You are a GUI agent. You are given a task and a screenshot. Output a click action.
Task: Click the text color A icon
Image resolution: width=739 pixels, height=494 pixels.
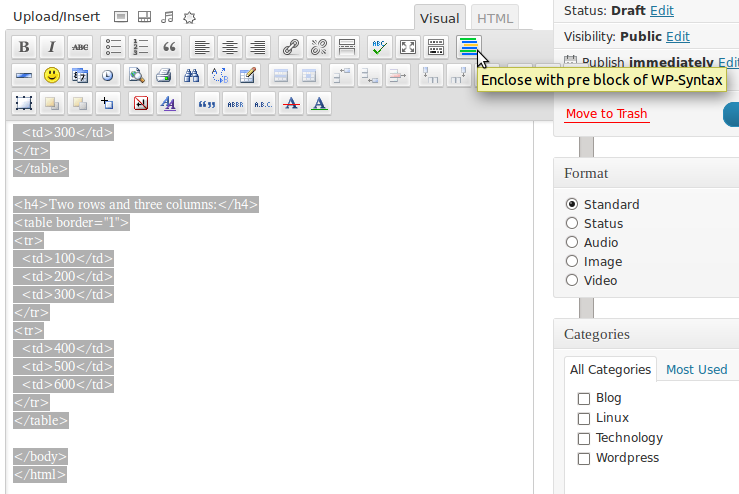pos(318,103)
